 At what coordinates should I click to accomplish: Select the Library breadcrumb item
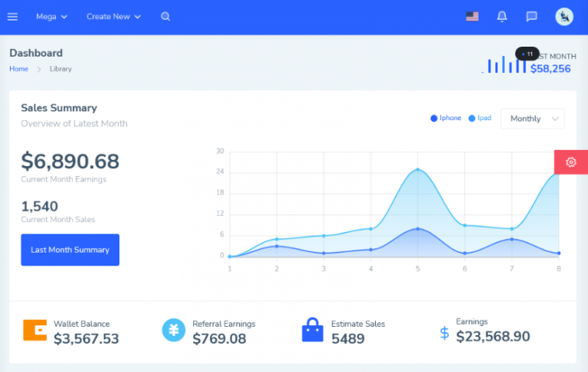(x=60, y=69)
